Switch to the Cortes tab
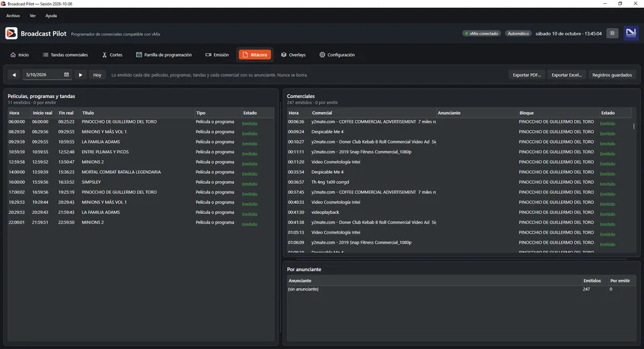644x349 pixels. point(112,54)
